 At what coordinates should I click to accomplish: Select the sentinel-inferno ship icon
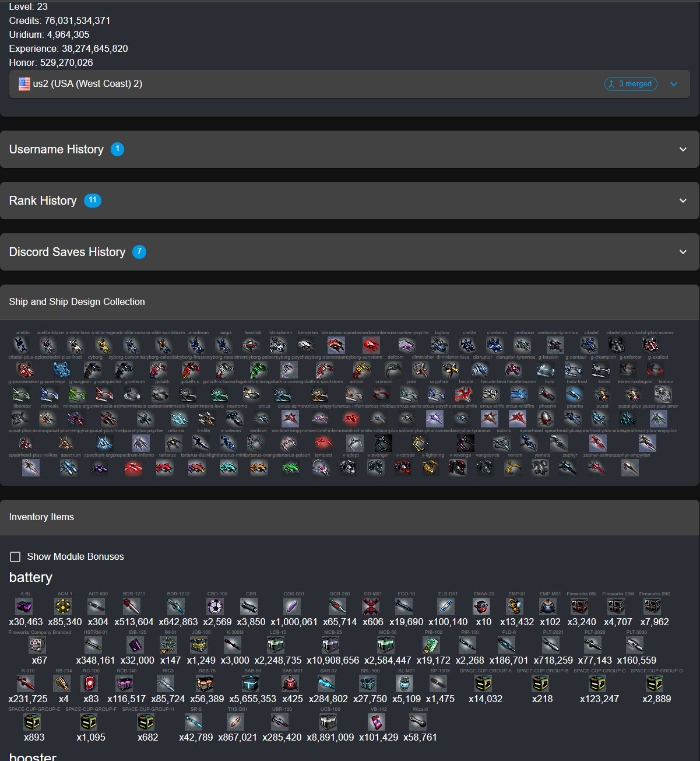(x=324, y=443)
